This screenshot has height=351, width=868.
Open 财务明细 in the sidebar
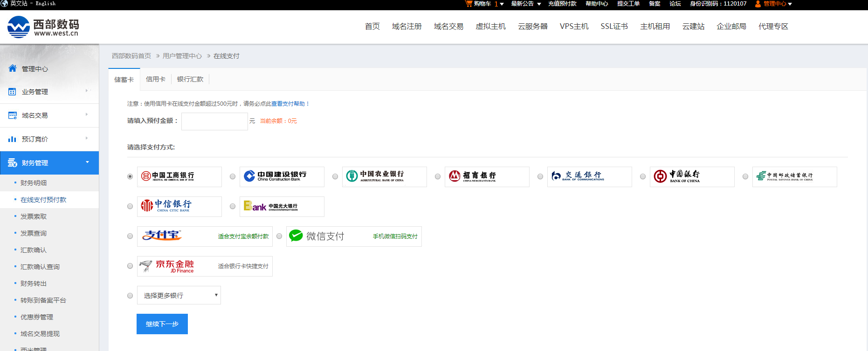34,183
